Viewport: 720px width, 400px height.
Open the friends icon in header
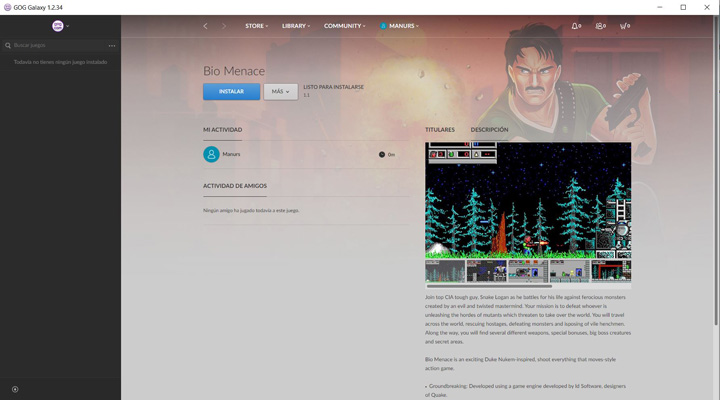coord(600,26)
